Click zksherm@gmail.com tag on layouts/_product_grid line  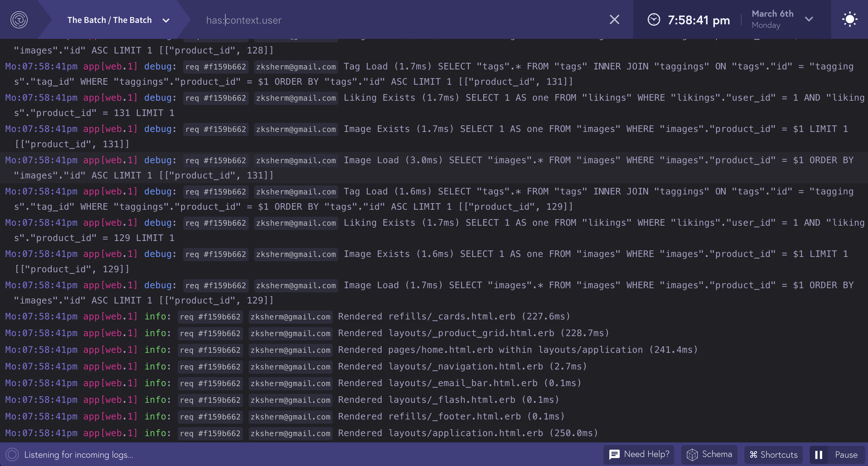[291, 333]
